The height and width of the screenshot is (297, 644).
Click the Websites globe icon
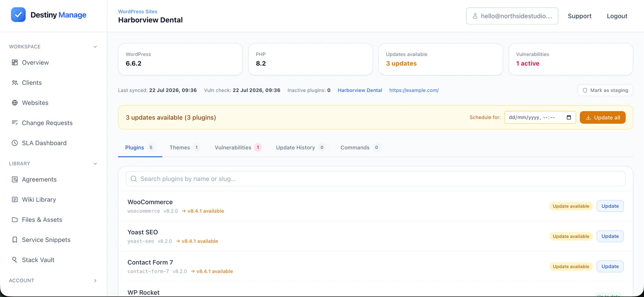[15, 103]
